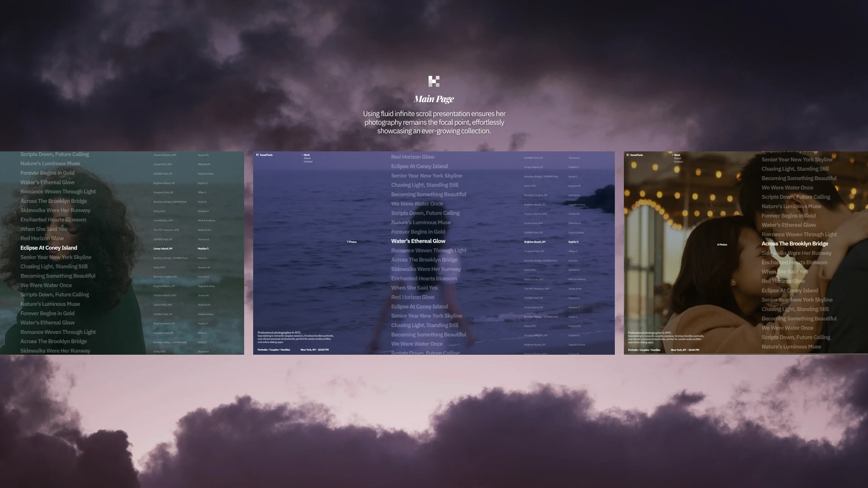Click highlighted Sophie V. client name
The image size is (868, 488).
click(573, 242)
